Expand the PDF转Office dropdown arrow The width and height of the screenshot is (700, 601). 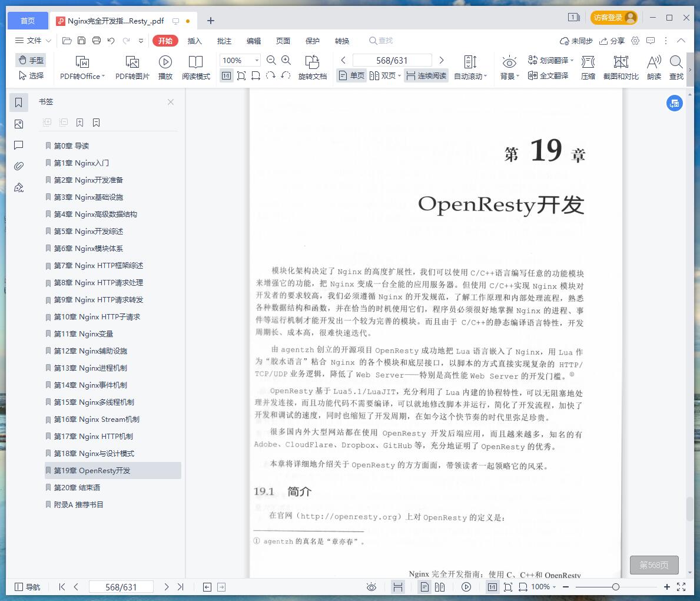tap(103, 76)
